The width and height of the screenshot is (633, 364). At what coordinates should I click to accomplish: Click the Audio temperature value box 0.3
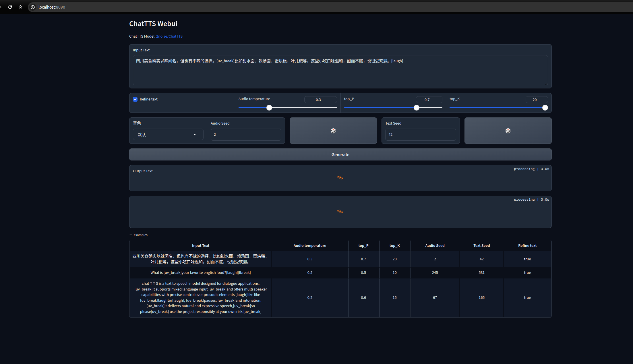click(320, 100)
